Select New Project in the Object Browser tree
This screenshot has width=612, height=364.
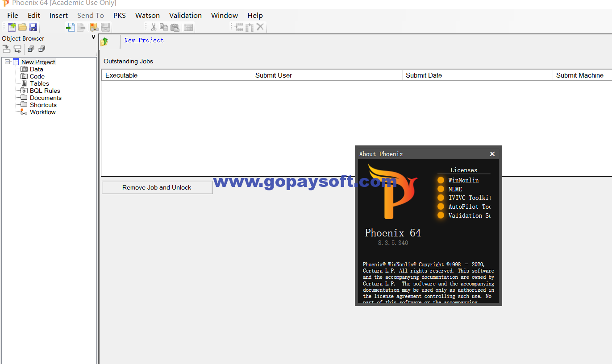coord(38,62)
